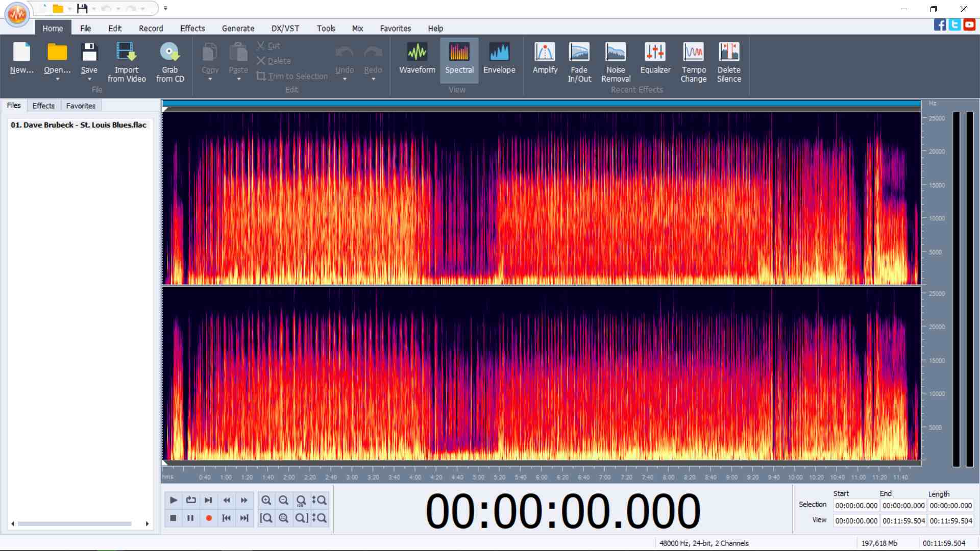Click the red Record button
980x551 pixels.
pyautogui.click(x=208, y=518)
